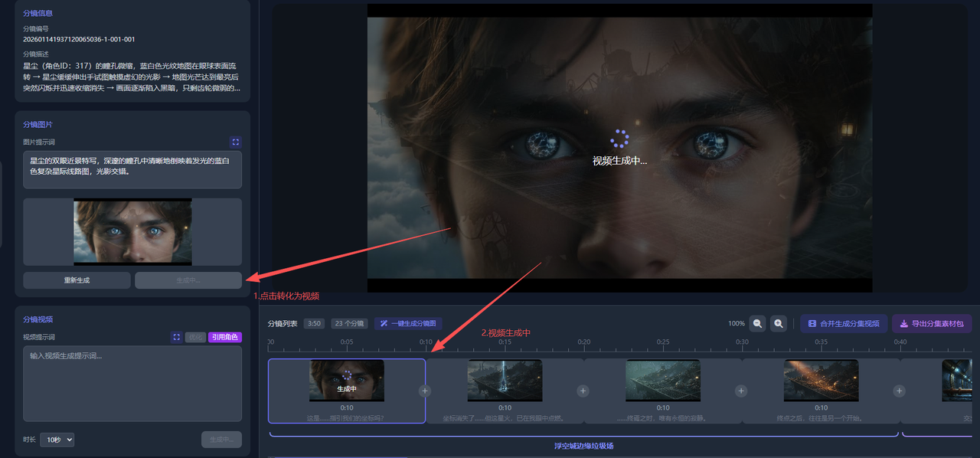980x458 pixels.
Task: Zoom in the timeline with the plus magnifier
Action: point(779,324)
